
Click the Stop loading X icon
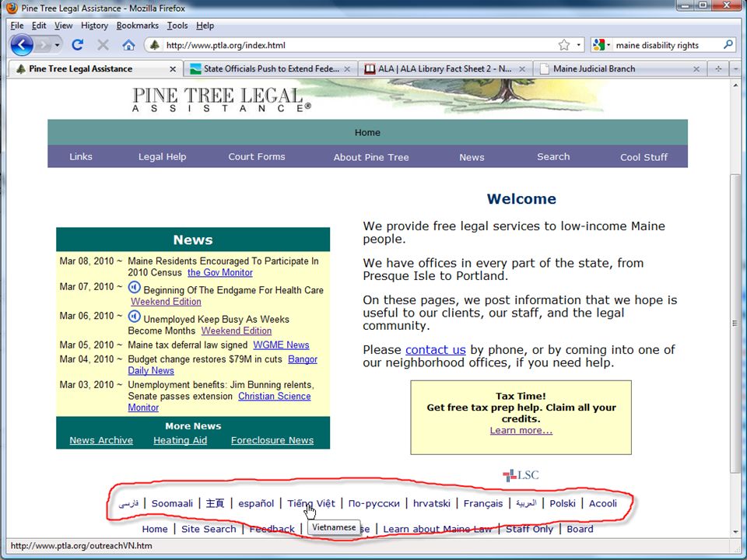point(103,45)
